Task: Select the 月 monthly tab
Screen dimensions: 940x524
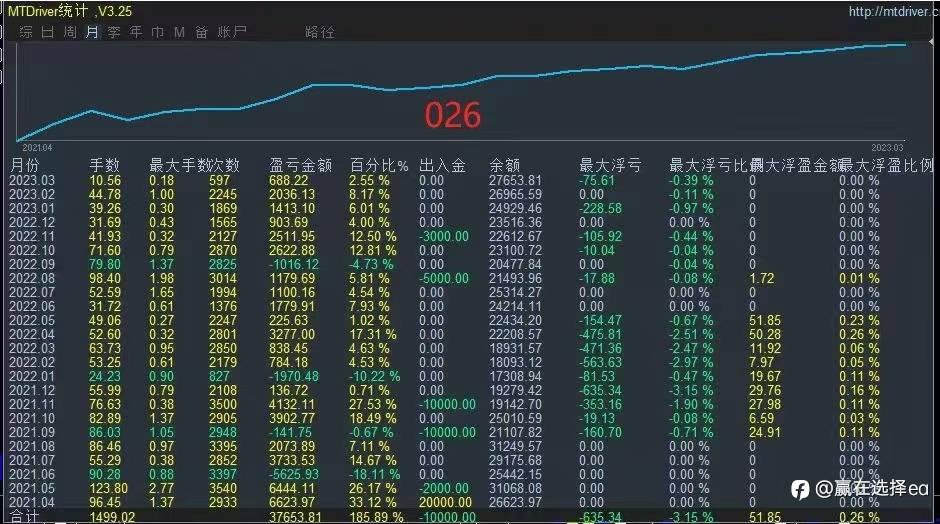Action: click(x=92, y=32)
